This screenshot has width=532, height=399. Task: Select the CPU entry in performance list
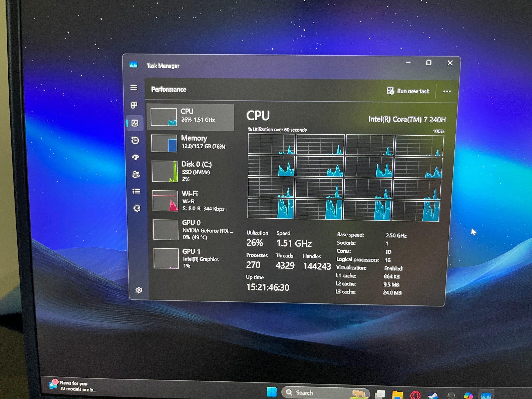click(x=190, y=117)
